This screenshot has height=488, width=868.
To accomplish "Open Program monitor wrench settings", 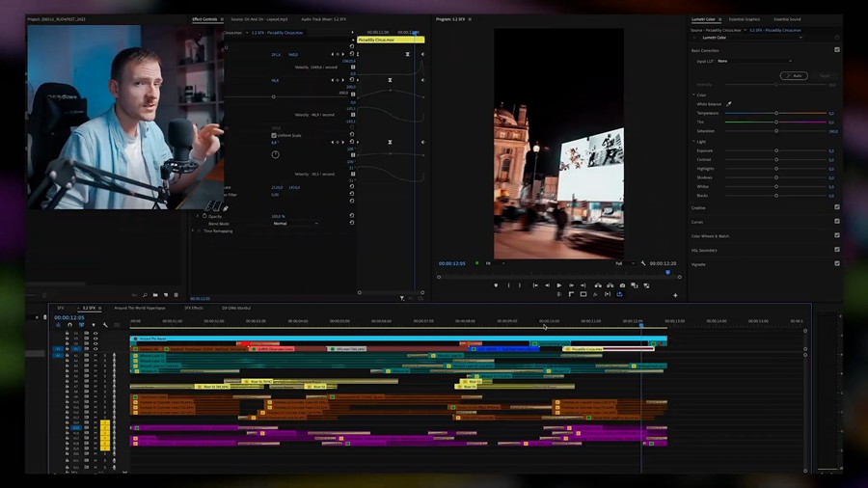I will click(x=643, y=263).
